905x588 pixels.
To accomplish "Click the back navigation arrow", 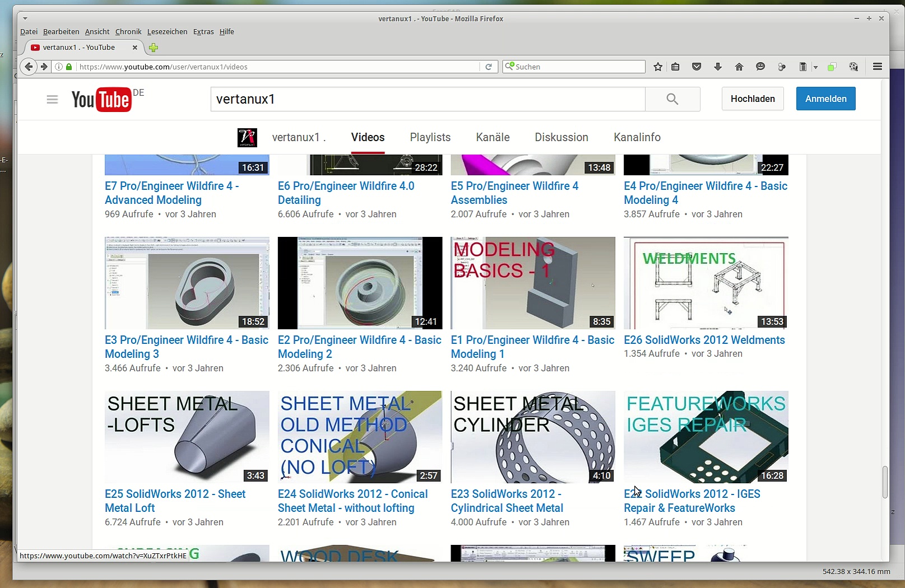I will [x=29, y=67].
